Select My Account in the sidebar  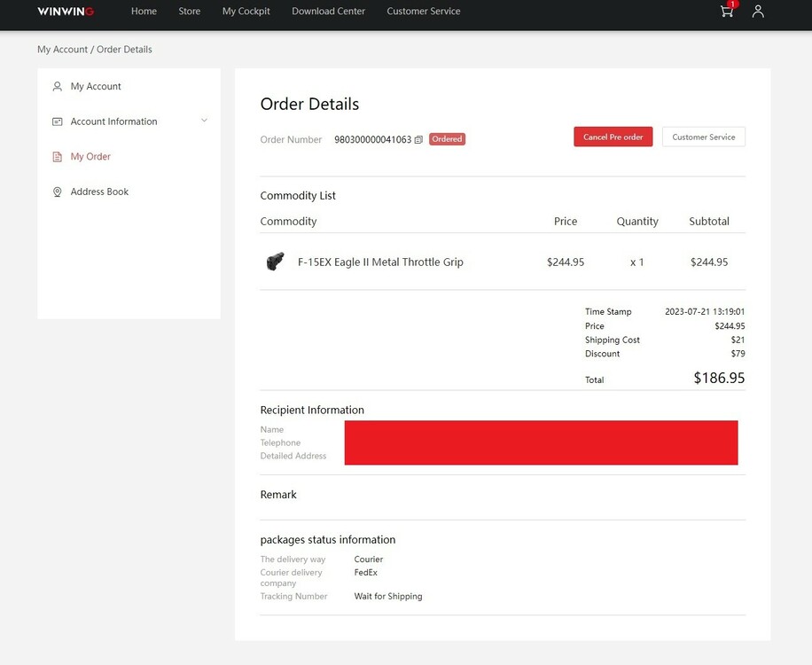(x=96, y=87)
